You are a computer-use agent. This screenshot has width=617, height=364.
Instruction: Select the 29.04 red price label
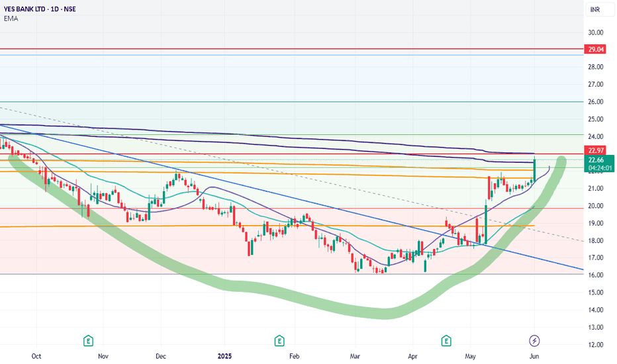click(x=596, y=49)
